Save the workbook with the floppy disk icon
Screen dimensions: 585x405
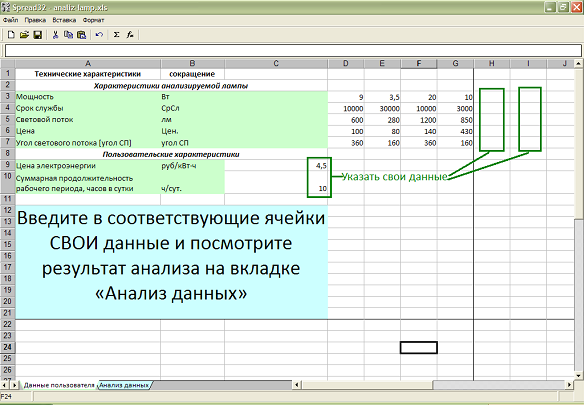tap(37, 35)
